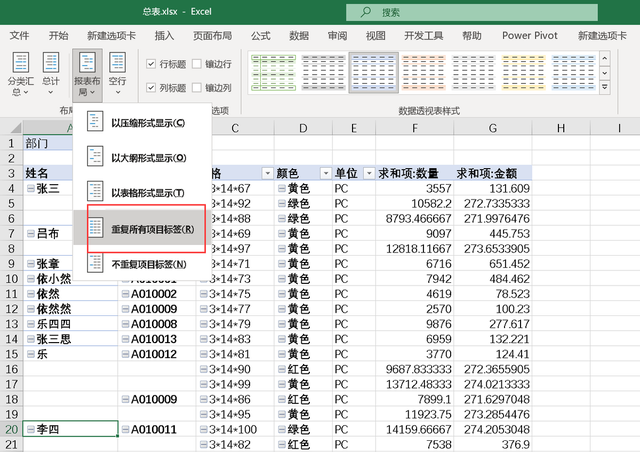640x452 pixels.
Task: Open the 规格 column filter dropdown
Action: 267,174
